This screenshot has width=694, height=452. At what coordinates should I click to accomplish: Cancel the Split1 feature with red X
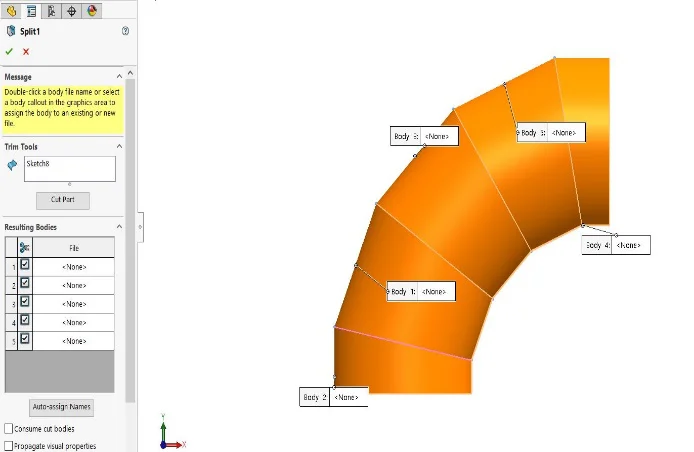(x=26, y=51)
